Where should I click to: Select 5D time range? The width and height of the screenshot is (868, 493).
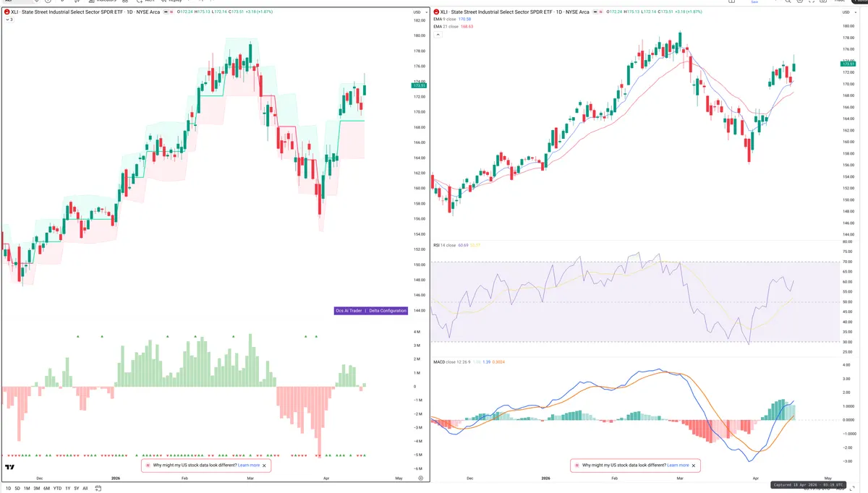point(17,489)
